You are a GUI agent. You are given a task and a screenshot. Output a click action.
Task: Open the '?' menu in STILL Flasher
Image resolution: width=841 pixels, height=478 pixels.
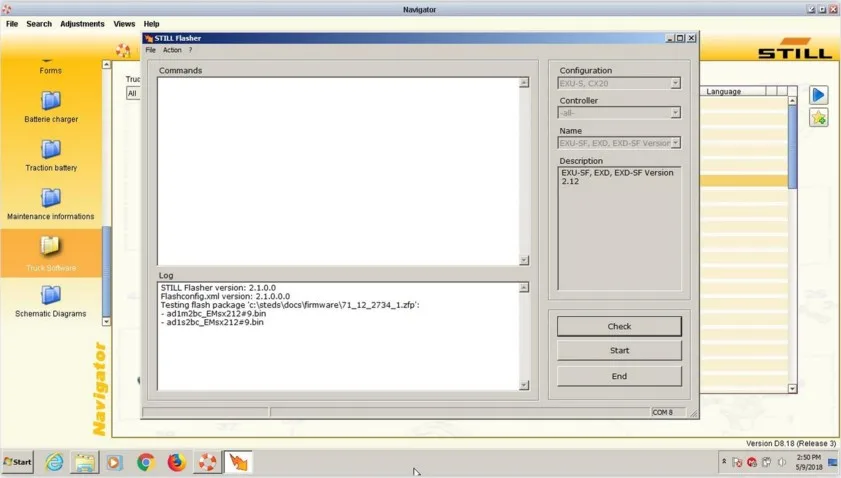click(190, 50)
